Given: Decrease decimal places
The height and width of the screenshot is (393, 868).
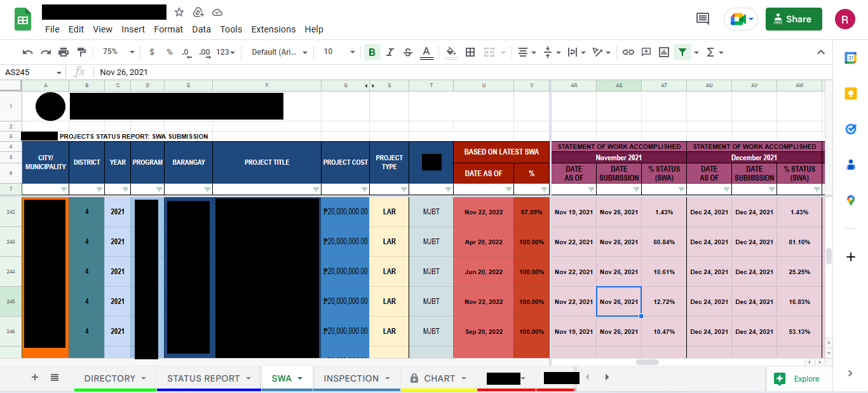Looking at the screenshot, I should (x=186, y=52).
